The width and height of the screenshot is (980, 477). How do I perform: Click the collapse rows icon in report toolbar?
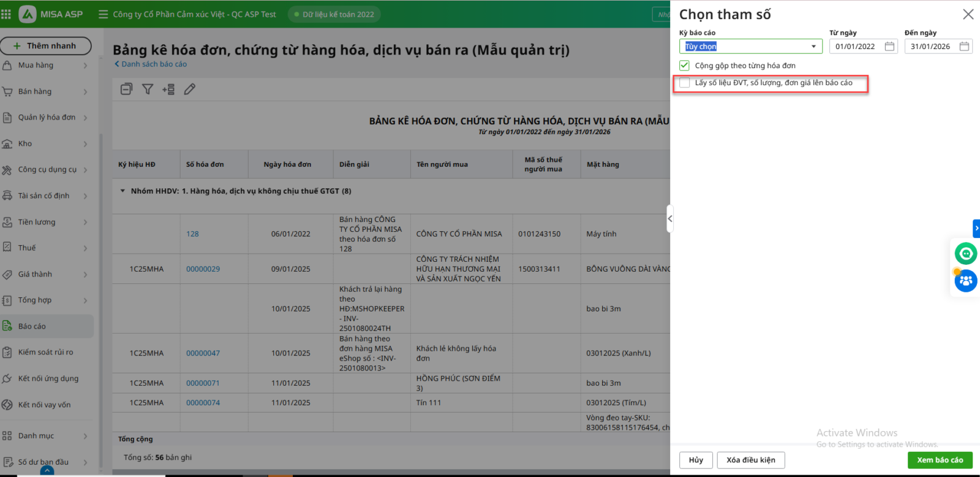coord(126,90)
